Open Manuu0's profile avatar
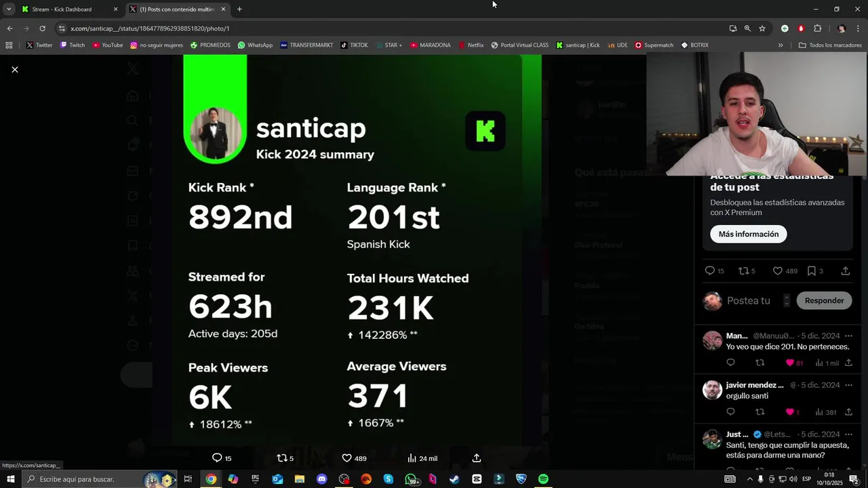The image size is (868, 488). coord(712,340)
